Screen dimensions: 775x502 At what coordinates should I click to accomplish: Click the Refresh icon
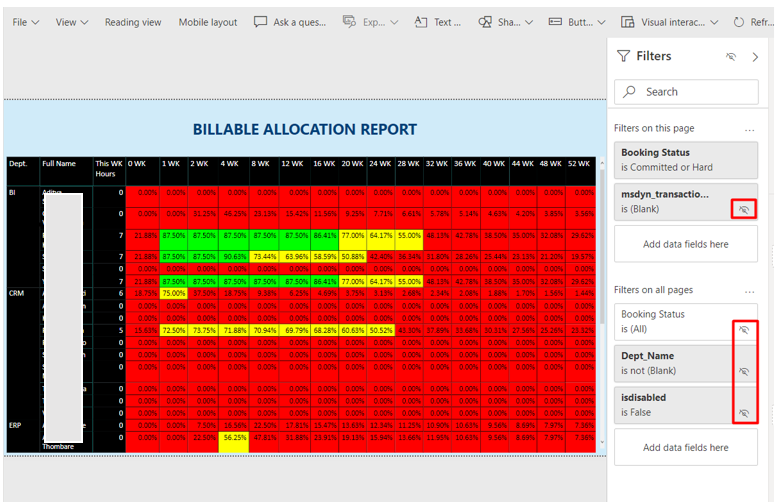pos(738,22)
